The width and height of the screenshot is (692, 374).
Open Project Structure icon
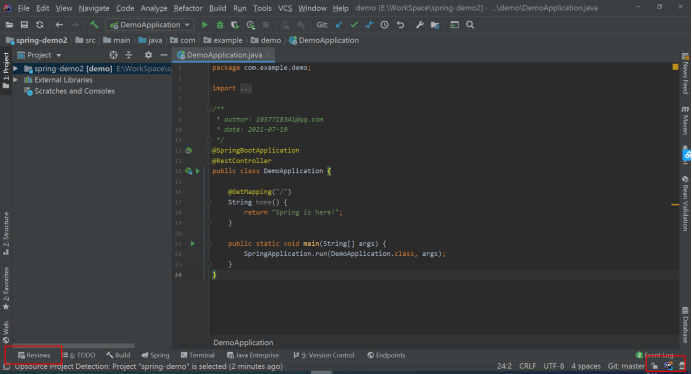point(435,25)
